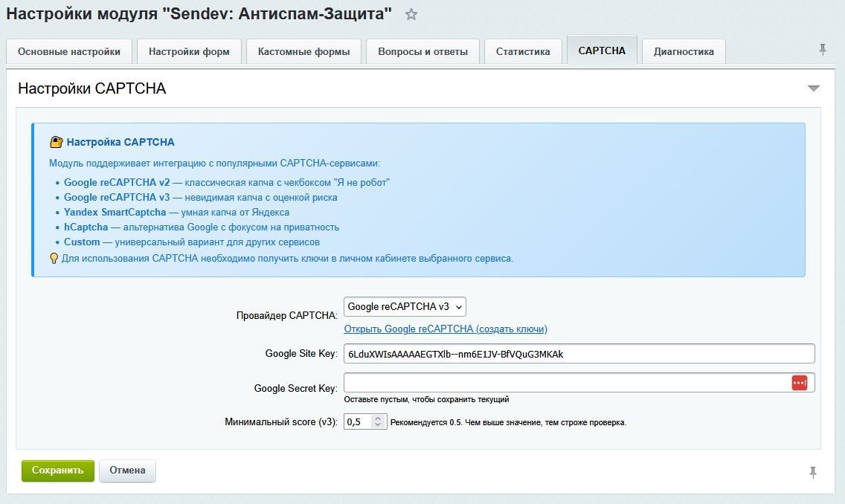845x504 pixels.
Task: Select the Вопросы и ответы tab
Action: [422, 51]
